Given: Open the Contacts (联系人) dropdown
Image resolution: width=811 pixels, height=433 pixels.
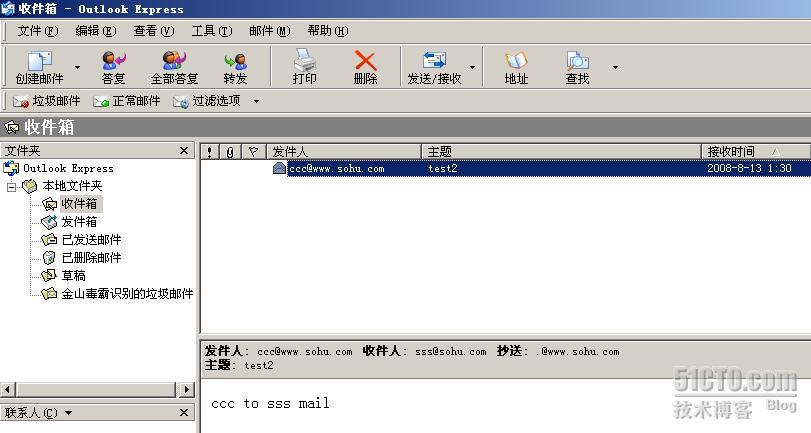Looking at the screenshot, I should (x=69, y=413).
